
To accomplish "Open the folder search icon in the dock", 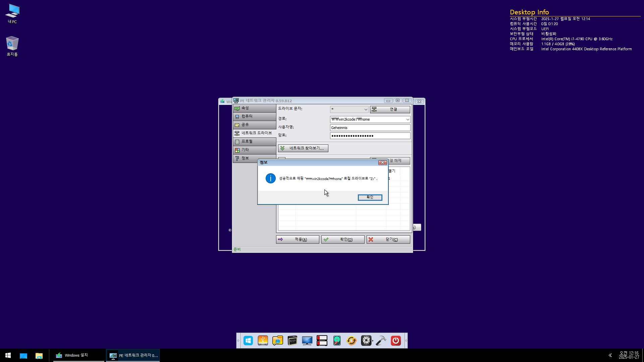I will click(278, 341).
